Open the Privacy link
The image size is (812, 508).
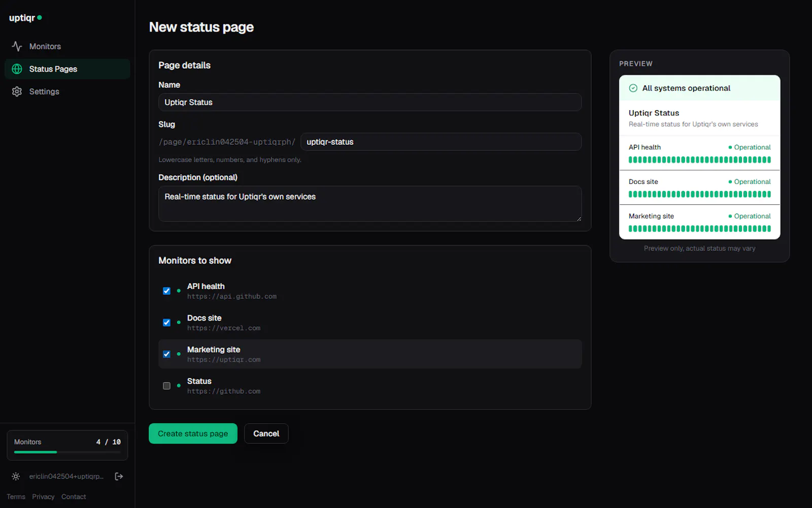[x=43, y=497]
